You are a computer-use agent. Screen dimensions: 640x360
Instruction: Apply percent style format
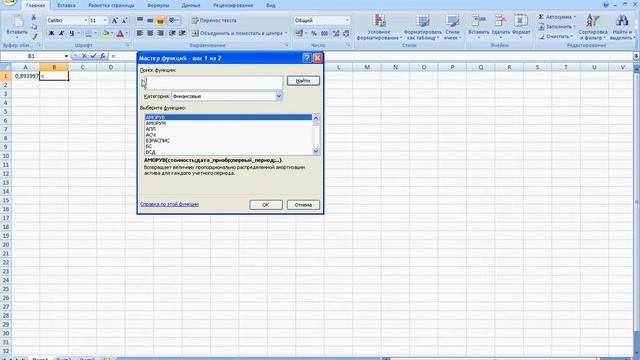click(313, 33)
